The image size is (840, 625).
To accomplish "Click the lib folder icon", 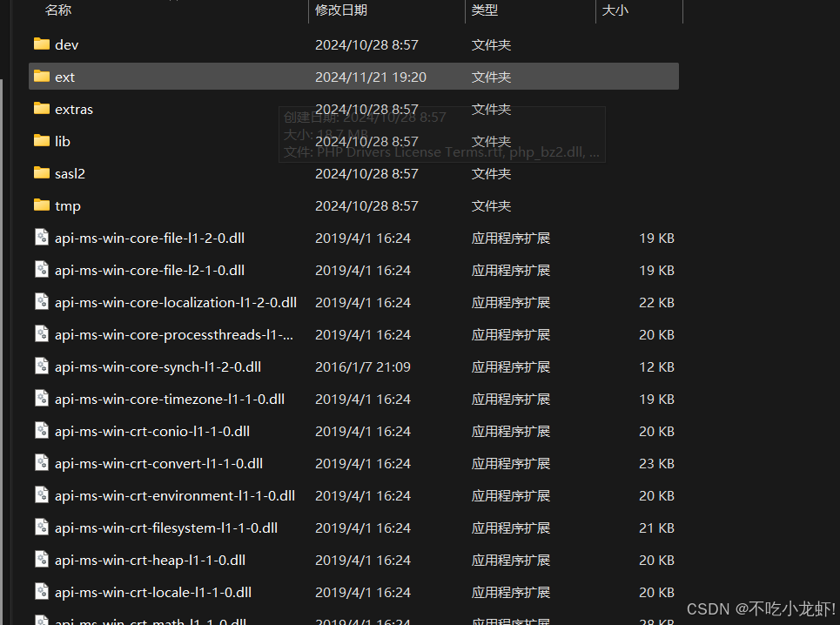I will [x=41, y=141].
